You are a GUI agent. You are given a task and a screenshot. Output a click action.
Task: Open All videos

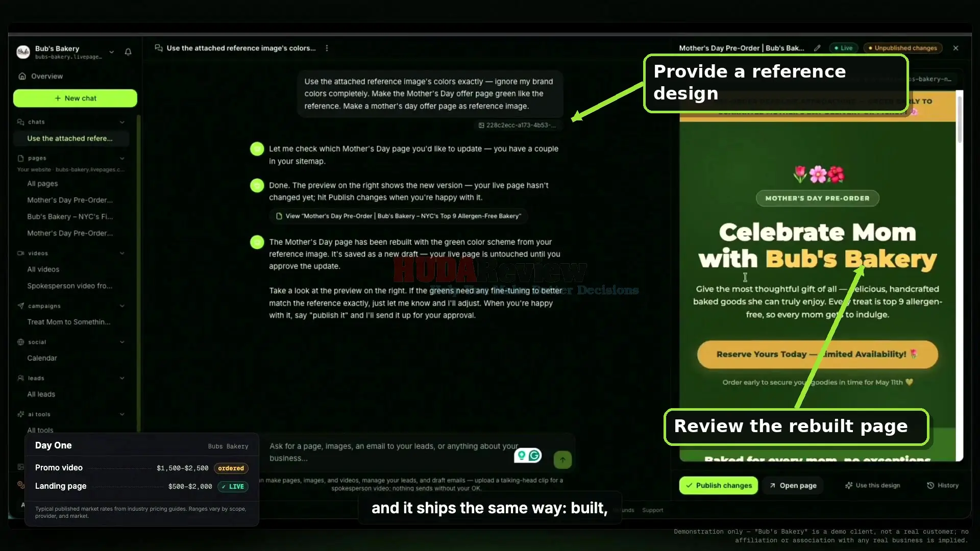(x=43, y=269)
